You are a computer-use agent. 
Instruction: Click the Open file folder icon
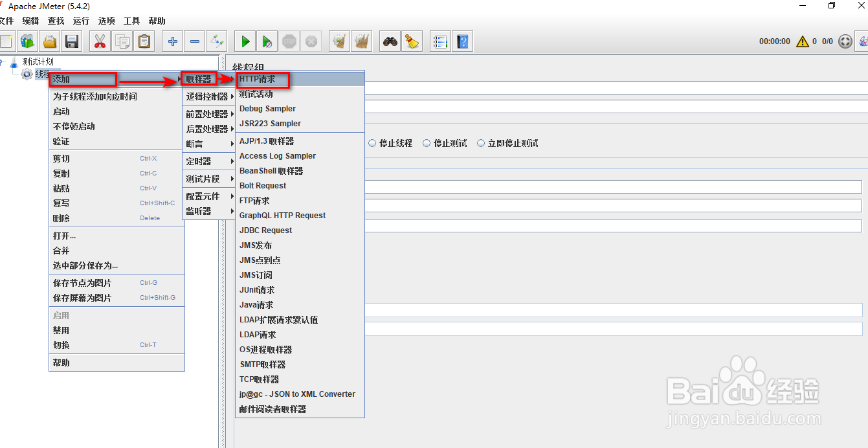pos(49,41)
